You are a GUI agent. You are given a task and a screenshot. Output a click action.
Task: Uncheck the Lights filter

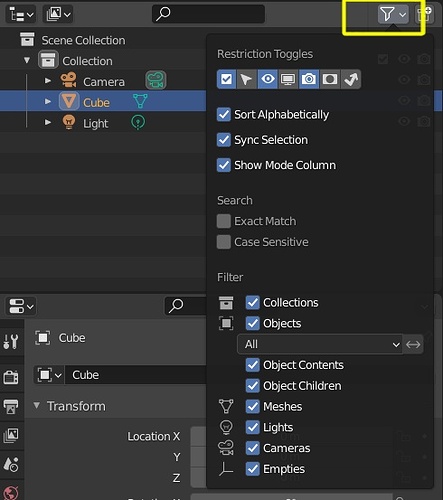[x=253, y=427]
